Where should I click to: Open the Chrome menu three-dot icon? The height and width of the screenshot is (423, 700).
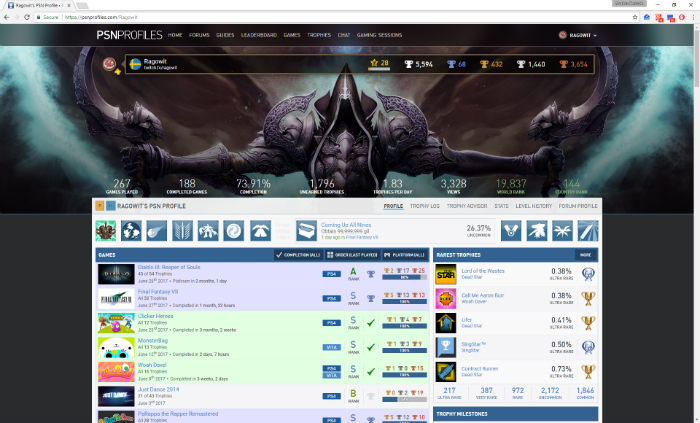[x=693, y=17]
